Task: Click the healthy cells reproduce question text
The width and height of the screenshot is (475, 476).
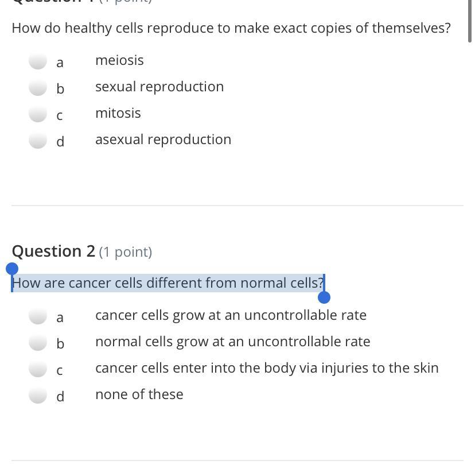Action: tap(231, 28)
